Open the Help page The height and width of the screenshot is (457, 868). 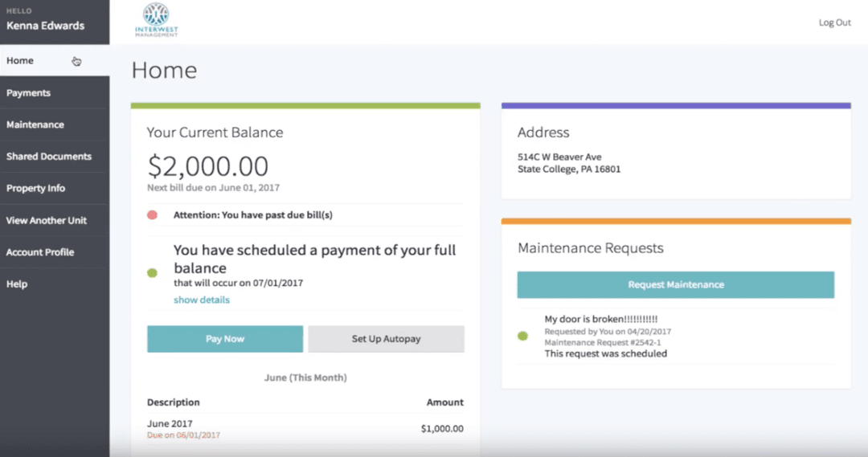[x=17, y=284]
